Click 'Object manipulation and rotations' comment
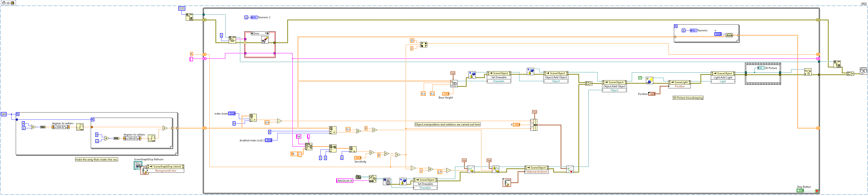Screen dimensions: 868x195 (447, 124)
